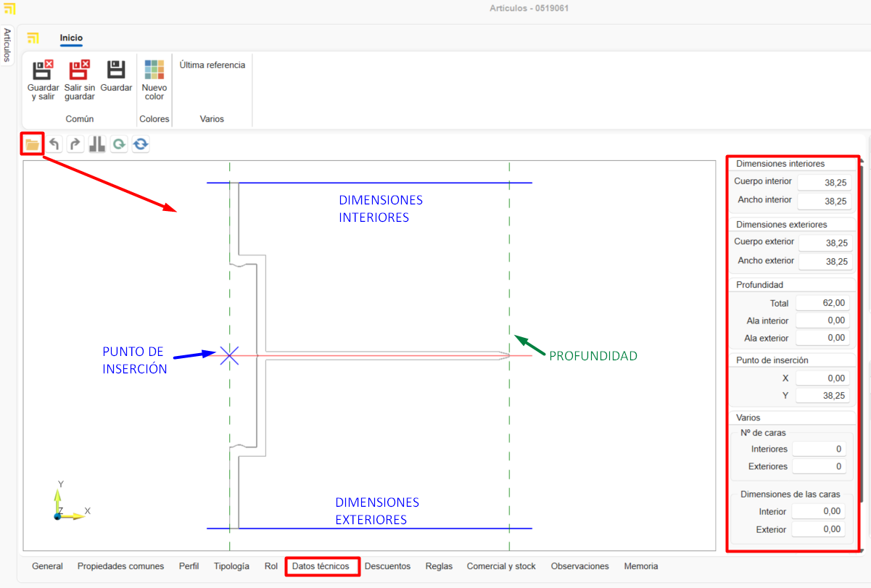The height and width of the screenshot is (588, 871).
Task: Click the gray mirror profile icon
Action: 97,144
